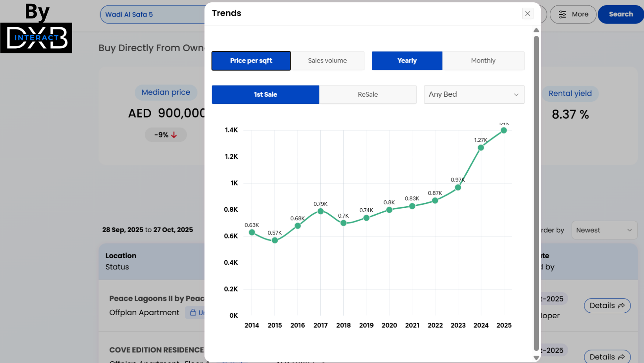644x363 pixels.
Task: Click the 2025 data point on chart
Action: click(504, 130)
